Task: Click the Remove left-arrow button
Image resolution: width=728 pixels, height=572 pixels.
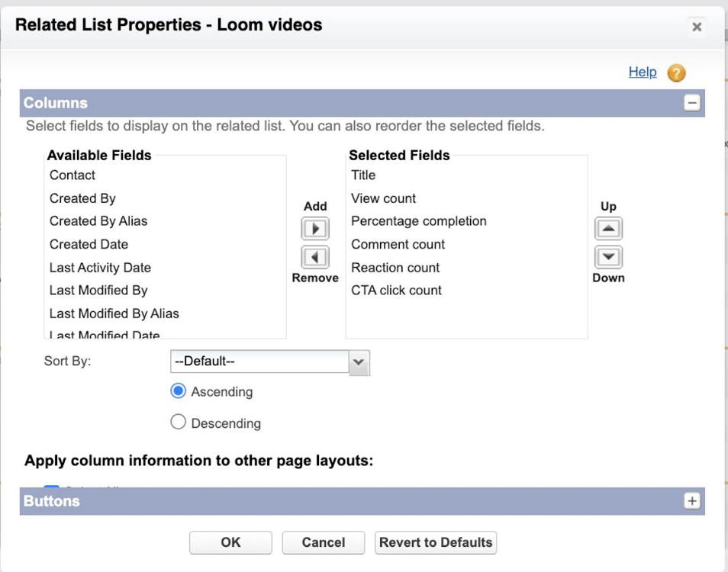Action: coord(315,257)
